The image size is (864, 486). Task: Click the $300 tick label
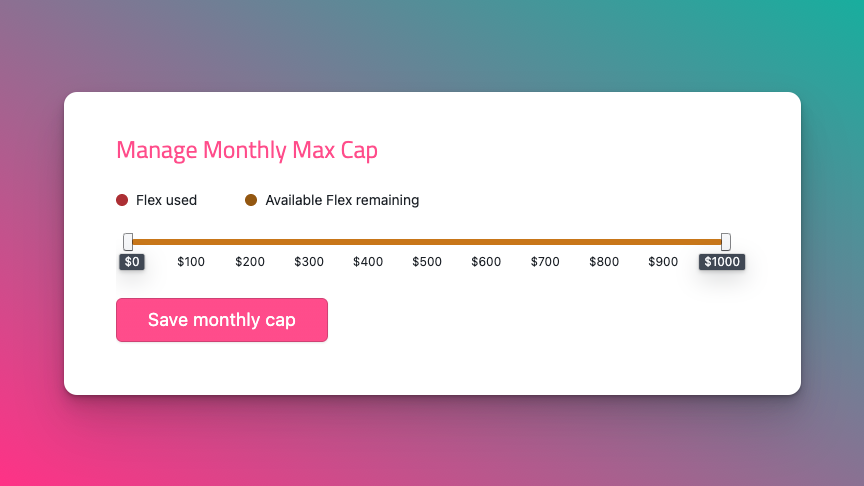309,262
